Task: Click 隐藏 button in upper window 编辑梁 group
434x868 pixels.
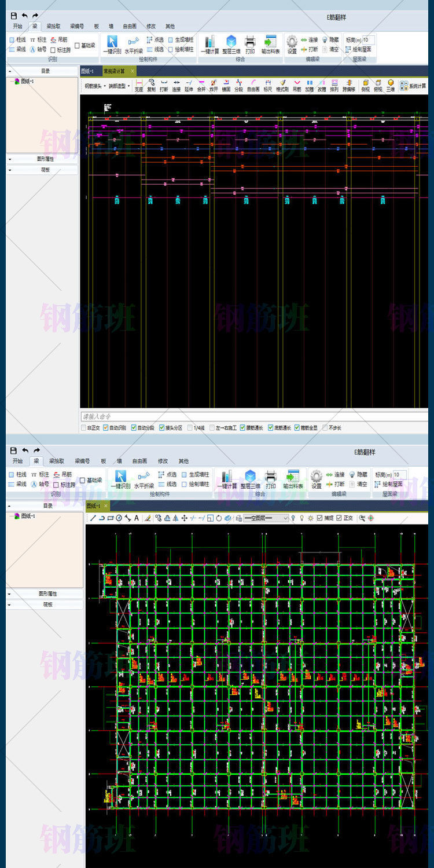Action: click(x=330, y=40)
